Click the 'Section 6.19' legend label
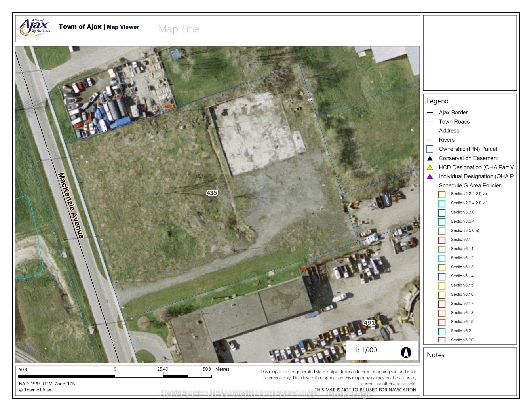This screenshot has height=411, width=532. point(462,322)
